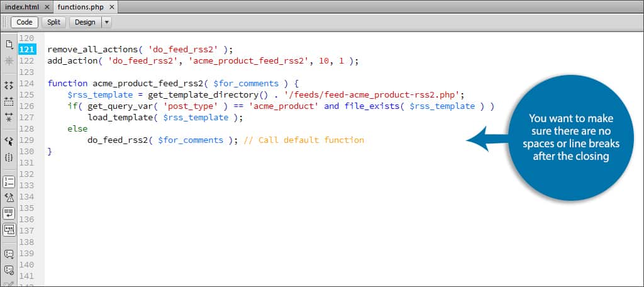Image resolution: width=644 pixels, height=287 pixels.
Task: Switch to Design view
Action: coord(85,22)
